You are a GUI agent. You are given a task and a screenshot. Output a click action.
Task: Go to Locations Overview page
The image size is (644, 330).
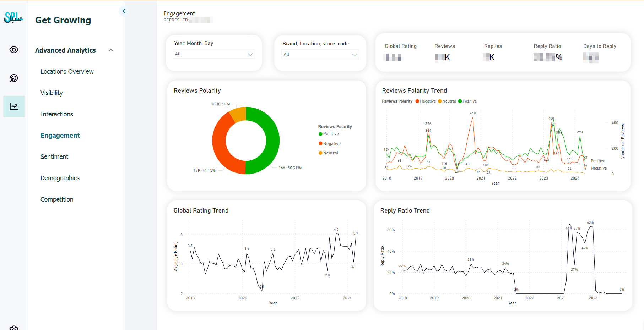(67, 72)
